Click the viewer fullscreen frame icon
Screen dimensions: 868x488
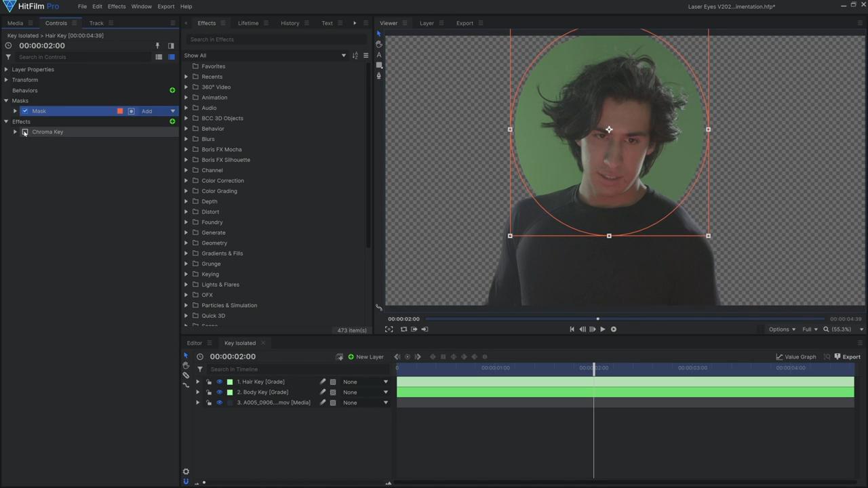point(389,329)
